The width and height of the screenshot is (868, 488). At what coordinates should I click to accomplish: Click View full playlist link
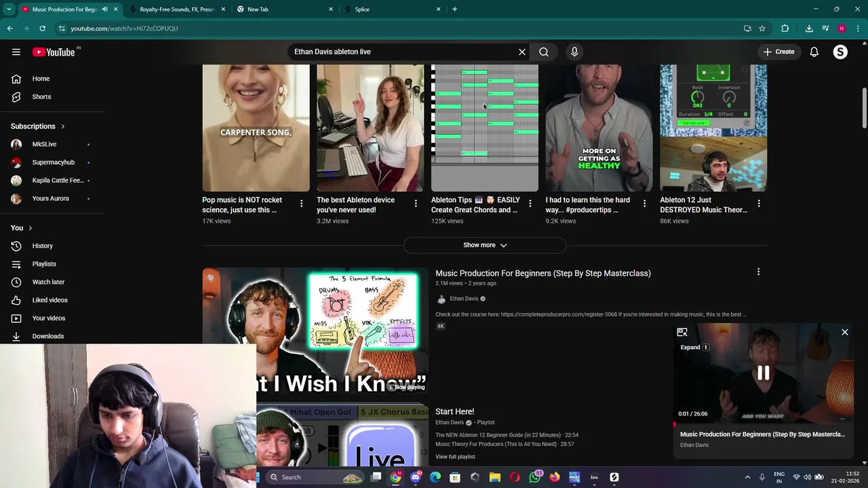pos(455,457)
